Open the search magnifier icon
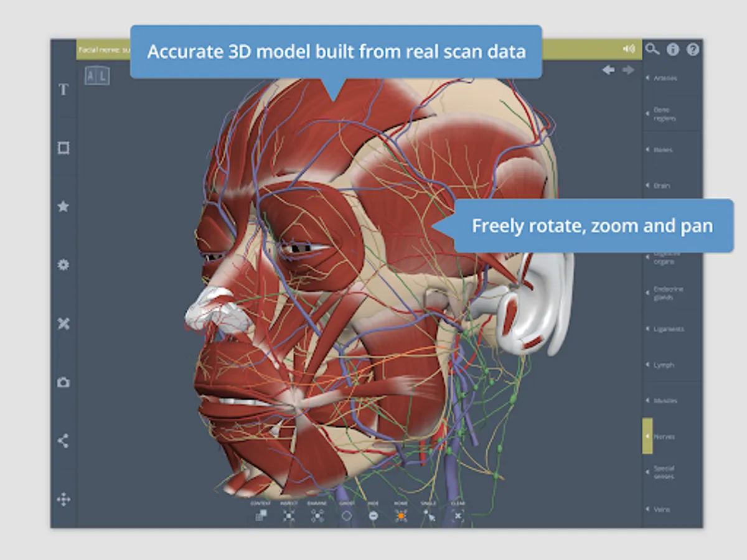Screen dimensions: 747x560 [x=652, y=49]
